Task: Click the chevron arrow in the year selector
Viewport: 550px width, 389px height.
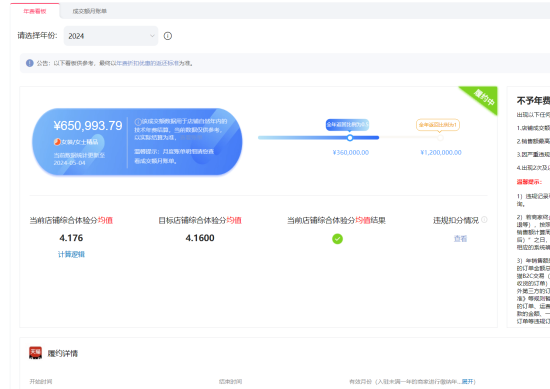Action: click(152, 36)
